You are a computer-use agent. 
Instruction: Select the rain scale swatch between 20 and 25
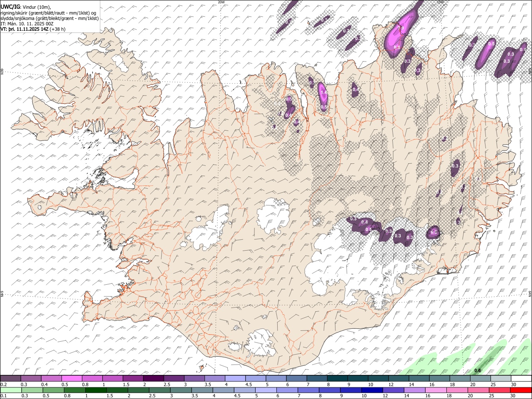(478, 390)
